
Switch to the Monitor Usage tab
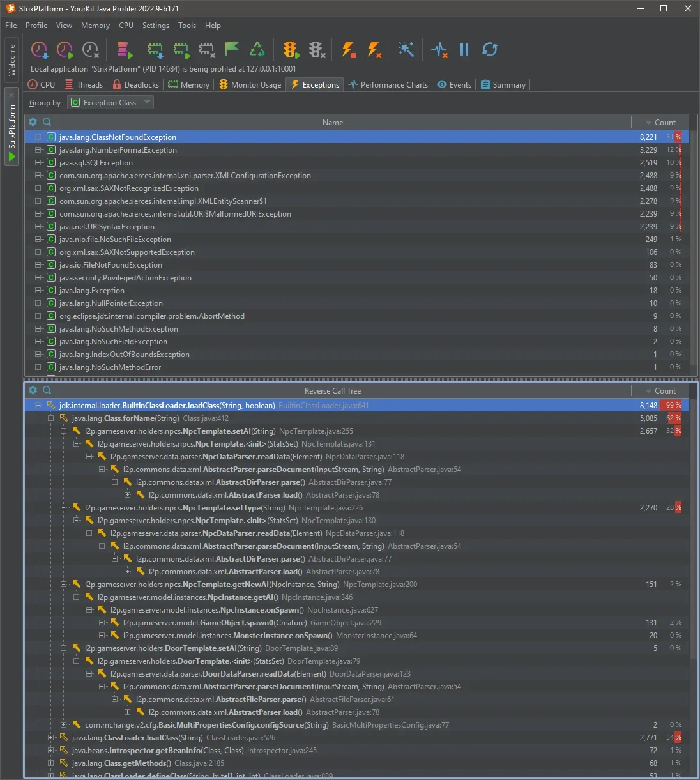[250, 84]
